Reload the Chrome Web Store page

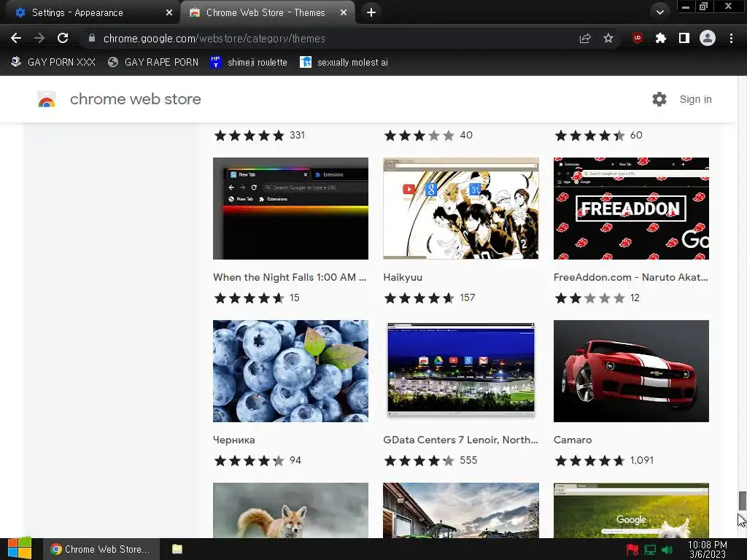pos(63,38)
